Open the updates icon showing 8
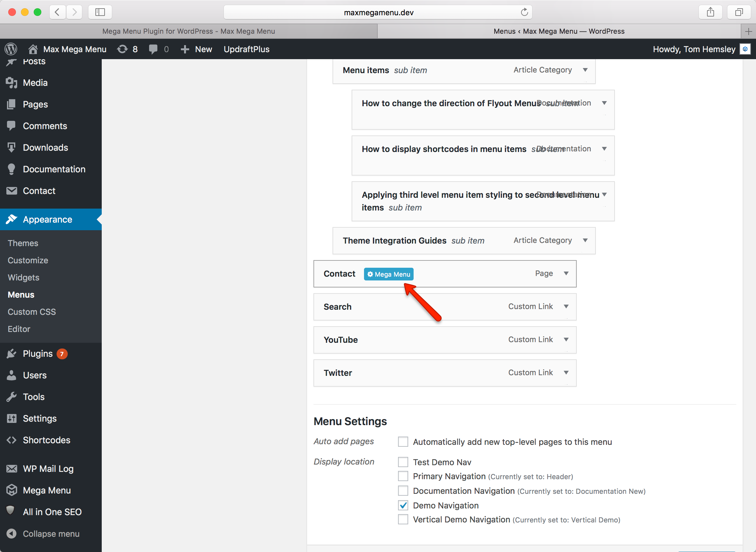Screen dimensions: 756x552 point(123,49)
